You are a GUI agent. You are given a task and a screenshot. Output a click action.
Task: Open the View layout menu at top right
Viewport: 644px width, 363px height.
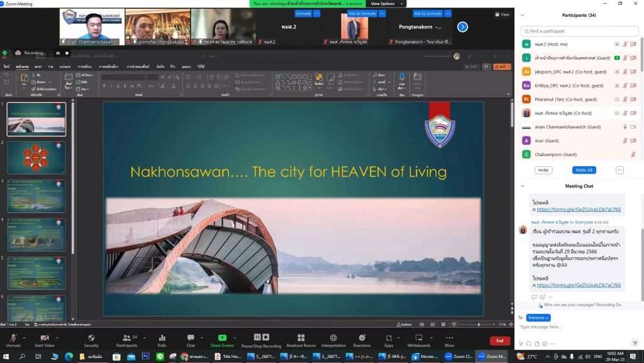(502, 14)
